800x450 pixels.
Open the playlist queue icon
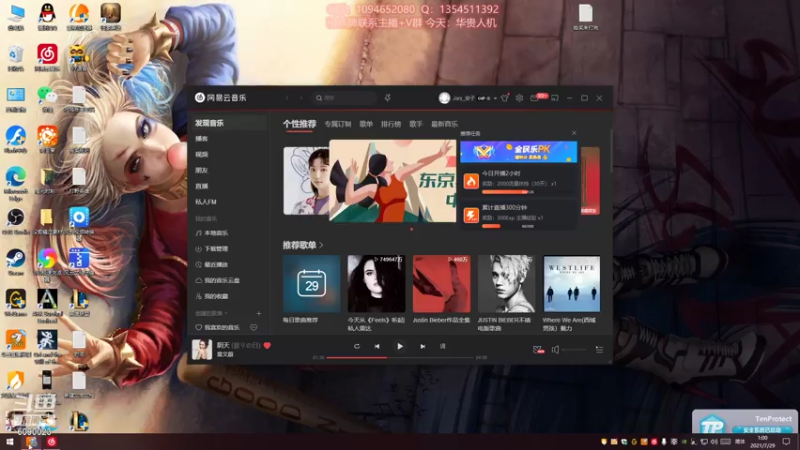coord(599,350)
